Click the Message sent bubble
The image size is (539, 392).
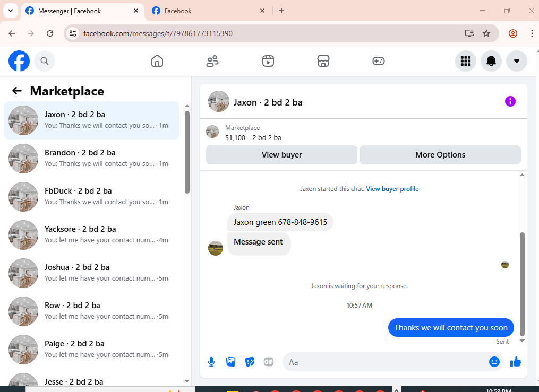click(x=259, y=243)
